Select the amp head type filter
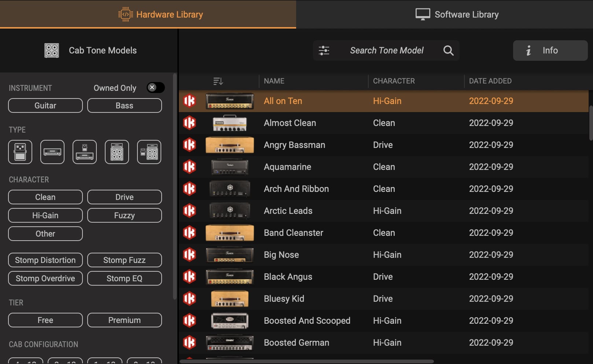The width and height of the screenshot is (593, 364). pos(52,152)
